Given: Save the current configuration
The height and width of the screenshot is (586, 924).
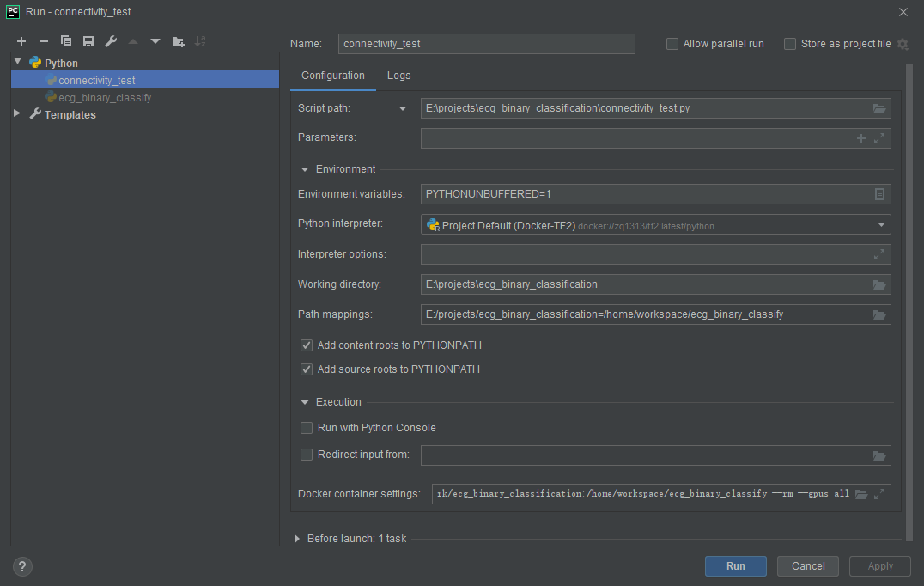Looking at the screenshot, I should 88,40.
